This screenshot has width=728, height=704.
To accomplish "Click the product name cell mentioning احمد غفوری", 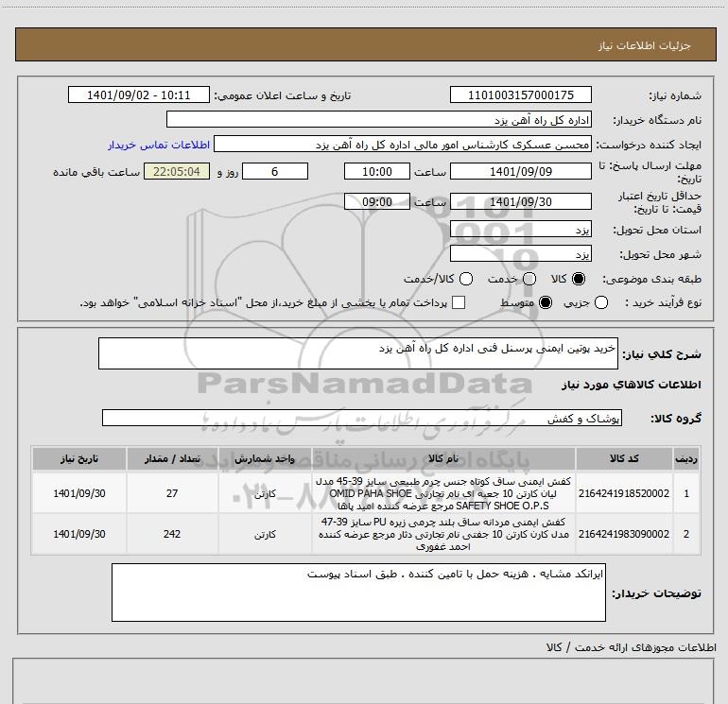I will (x=443, y=534).
